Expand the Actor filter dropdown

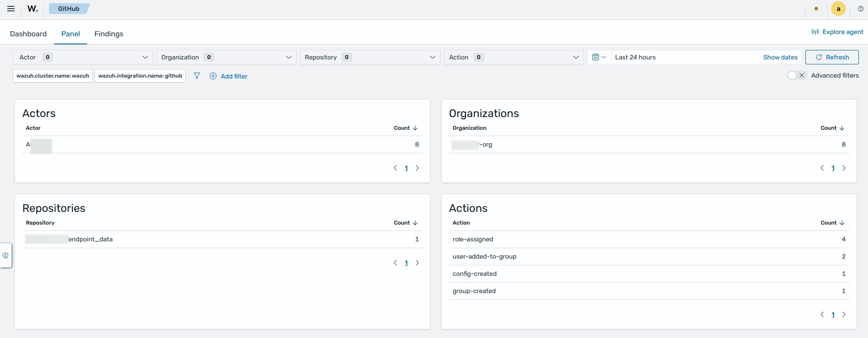[83, 57]
